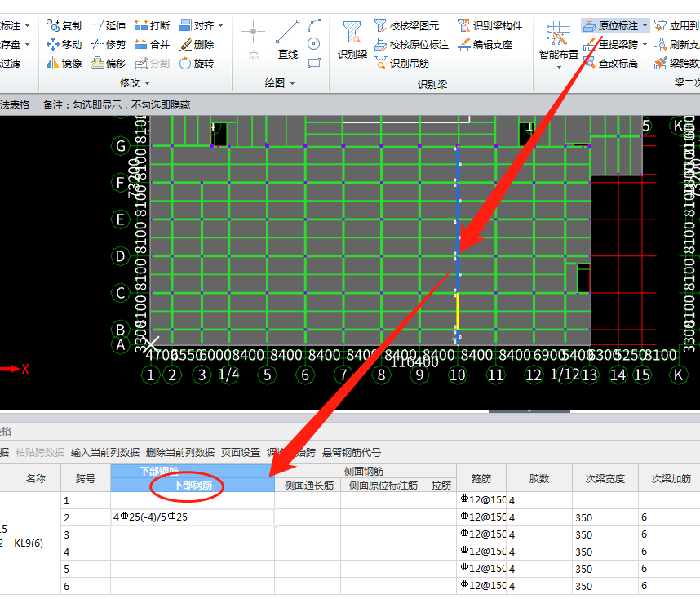Select the 箍筋 column header
Image resolution: width=700 pixels, height=603 pixels.
coord(481,478)
